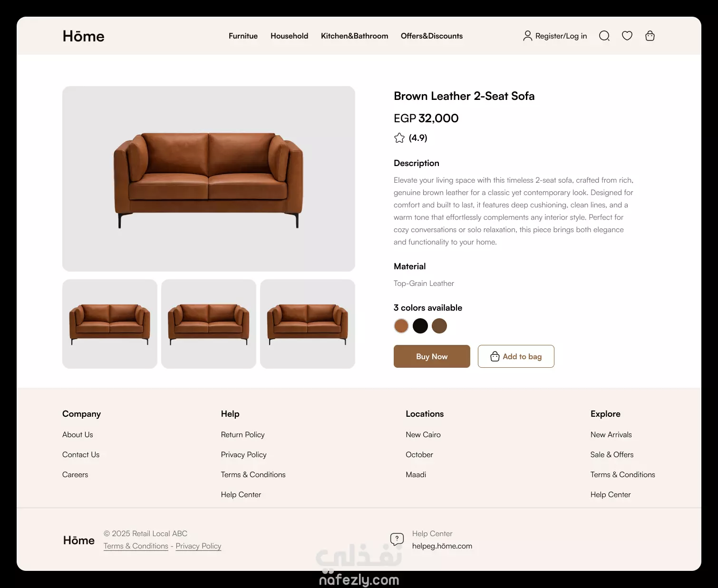Click the user profile icon
Image resolution: width=718 pixels, height=588 pixels.
pos(527,36)
